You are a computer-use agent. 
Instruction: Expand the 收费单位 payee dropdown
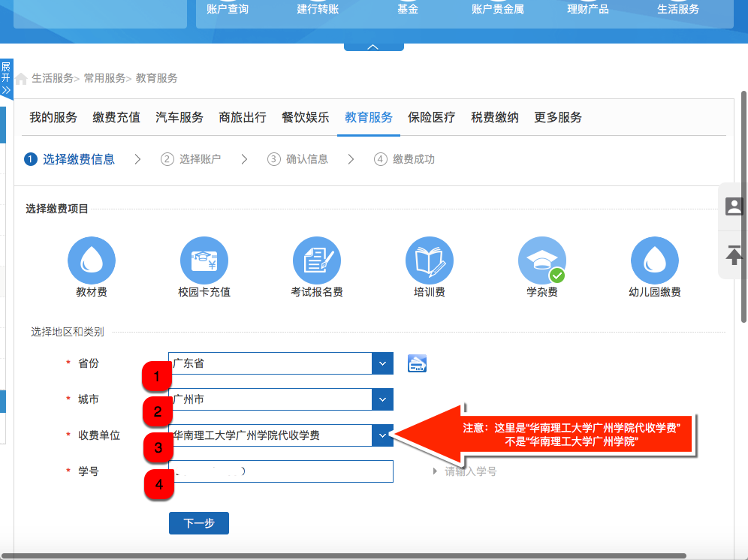[383, 435]
